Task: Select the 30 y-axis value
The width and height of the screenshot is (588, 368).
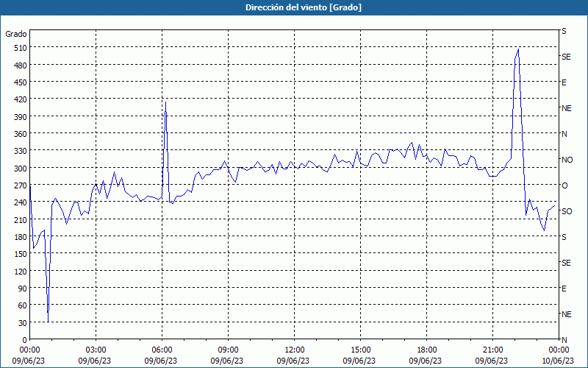Action: 22,323
